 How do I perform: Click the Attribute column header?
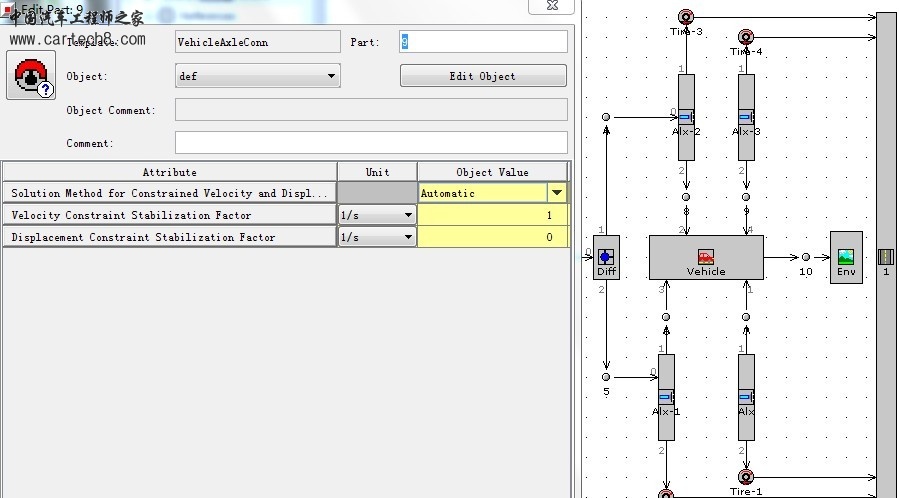[x=170, y=172]
